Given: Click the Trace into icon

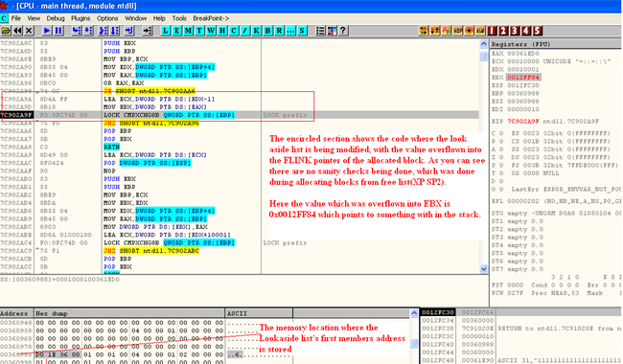Looking at the screenshot, I should coord(103,31).
